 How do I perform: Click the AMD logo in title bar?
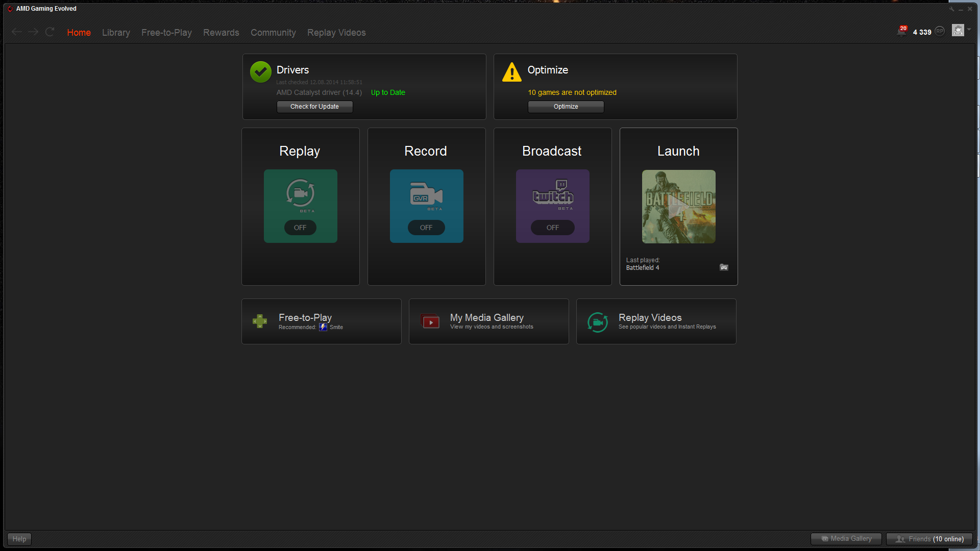pos(10,9)
